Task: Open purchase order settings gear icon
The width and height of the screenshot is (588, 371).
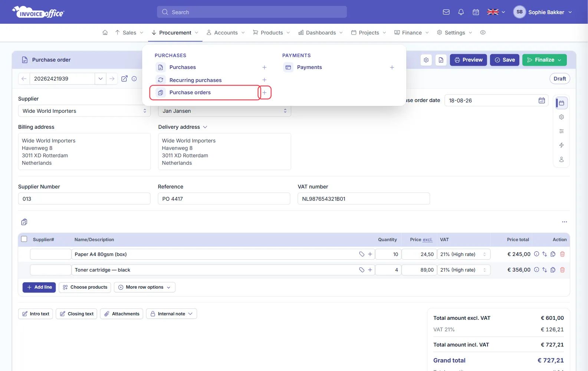Action: pos(426,60)
